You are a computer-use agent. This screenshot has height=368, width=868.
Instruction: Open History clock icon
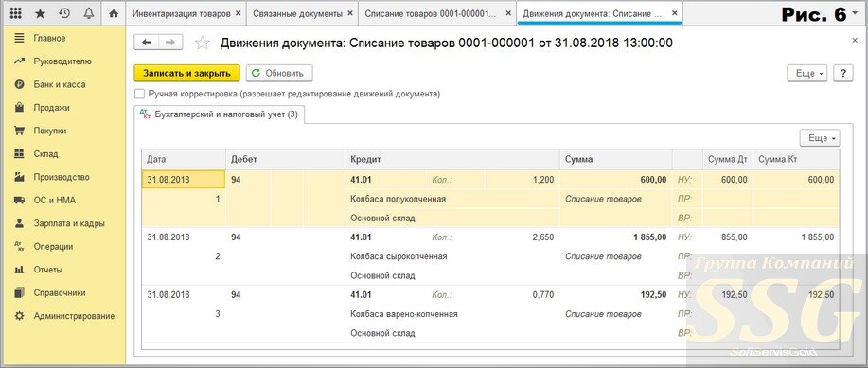(64, 12)
